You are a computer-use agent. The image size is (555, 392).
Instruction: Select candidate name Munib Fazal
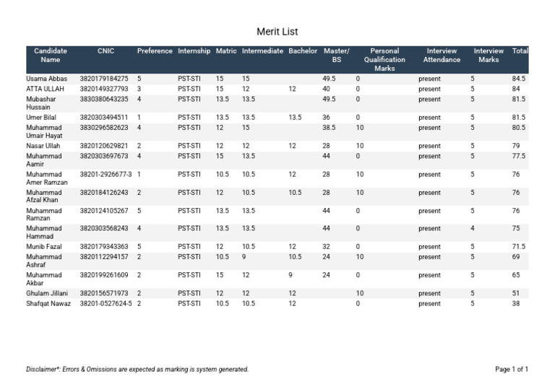(x=43, y=247)
